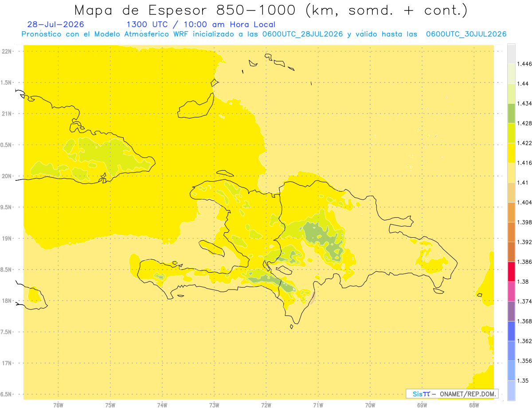Click the '68W' longitude label
The width and height of the screenshot is (532, 411).
click(474, 405)
